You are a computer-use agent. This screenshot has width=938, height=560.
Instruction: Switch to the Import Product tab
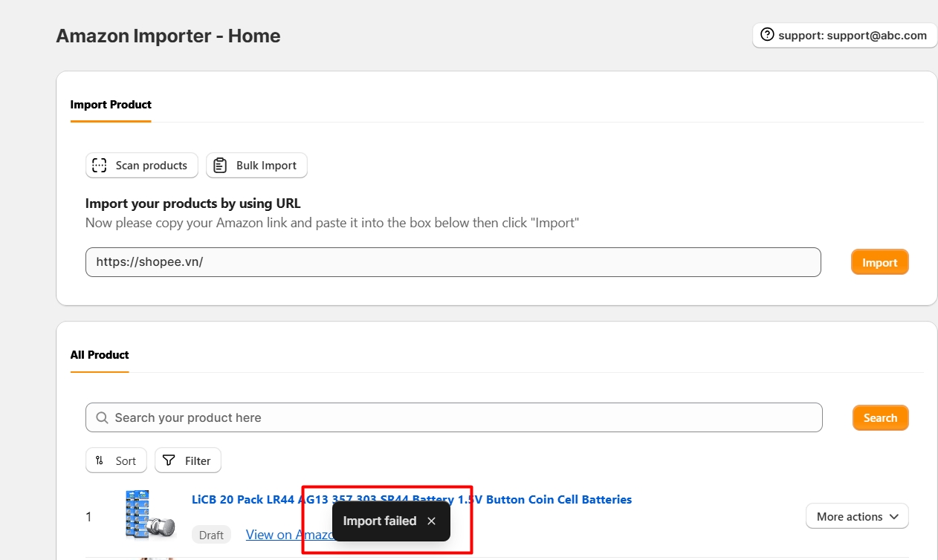111,105
